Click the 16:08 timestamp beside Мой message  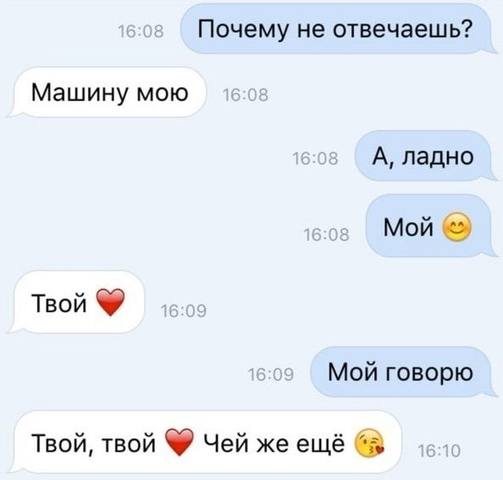(x=327, y=234)
